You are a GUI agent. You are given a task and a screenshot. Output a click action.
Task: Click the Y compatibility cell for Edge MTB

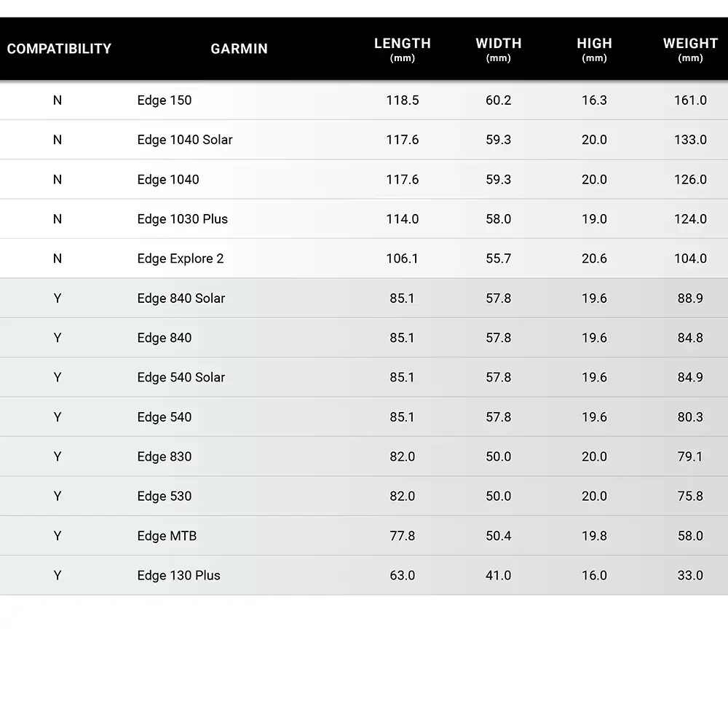coord(58,536)
